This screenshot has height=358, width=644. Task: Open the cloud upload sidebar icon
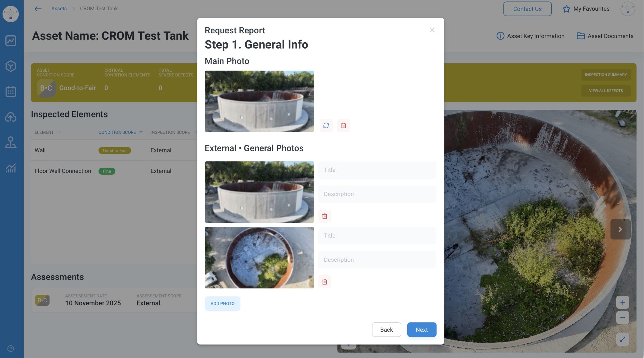pyautogui.click(x=11, y=117)
